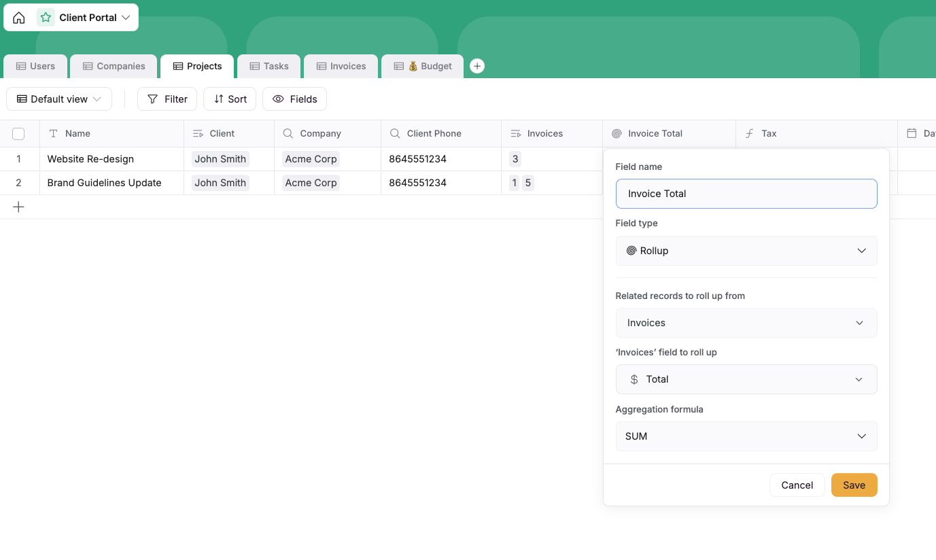The height and width of the screenshot is (560, 936).
Task: Switch to the Companies tab
Action: (x=114, y=66)
